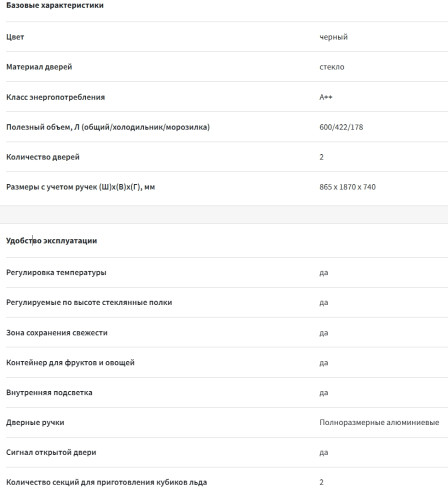Select the 'Сигнал открытой двери' label

(x=51, y=452)
